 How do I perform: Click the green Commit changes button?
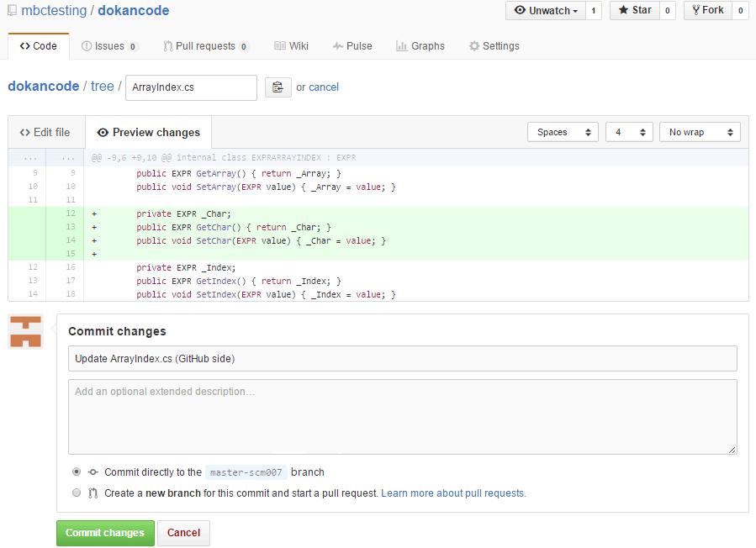(x=104, y=533)
